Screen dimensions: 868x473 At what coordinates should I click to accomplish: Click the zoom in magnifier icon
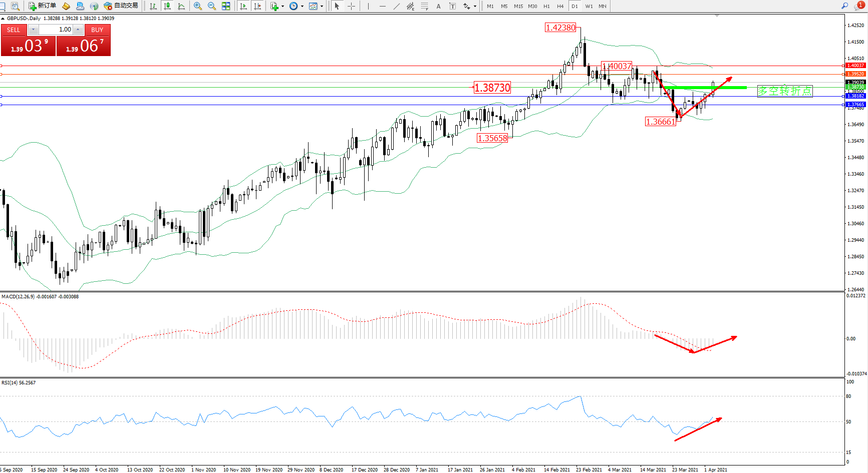click(198, 6)
